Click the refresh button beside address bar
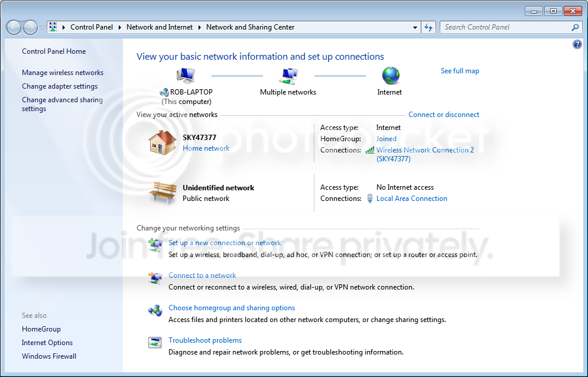The height and width of the screenshot is (377, 588). pos(428,27)
